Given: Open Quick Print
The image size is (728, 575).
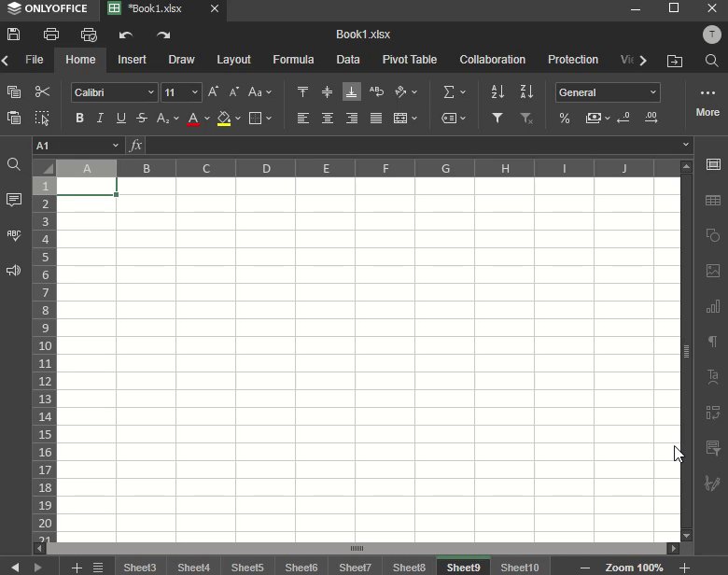Looking at the screenshot, I should pyautogui.click(x=89, y=35).
